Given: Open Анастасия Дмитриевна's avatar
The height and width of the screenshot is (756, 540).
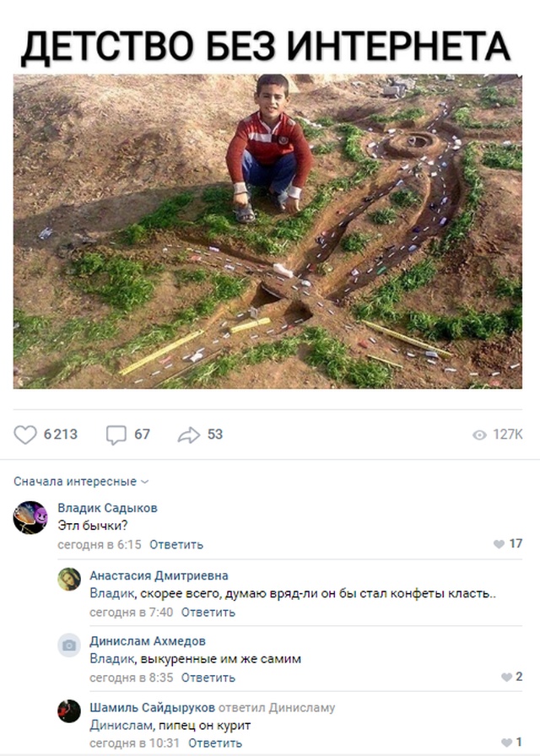Looking at the screenshot, I should (x=69, y=579).
